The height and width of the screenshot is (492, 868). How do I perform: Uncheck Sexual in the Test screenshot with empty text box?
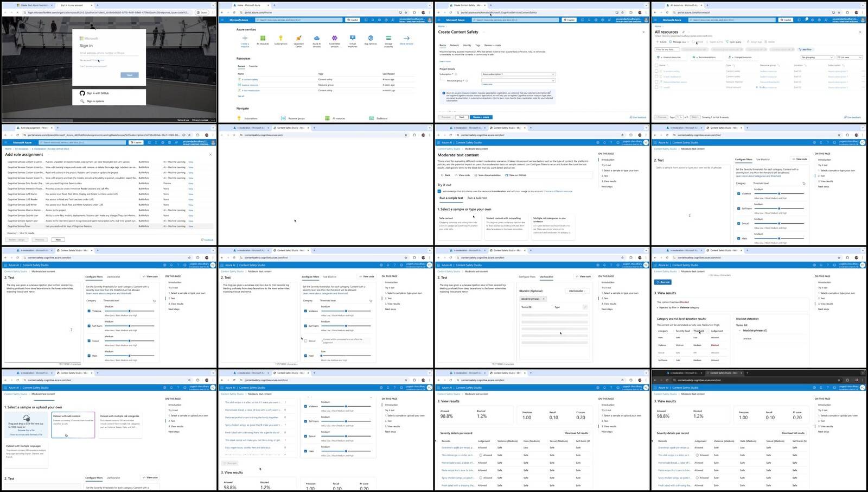click(738, 223)
